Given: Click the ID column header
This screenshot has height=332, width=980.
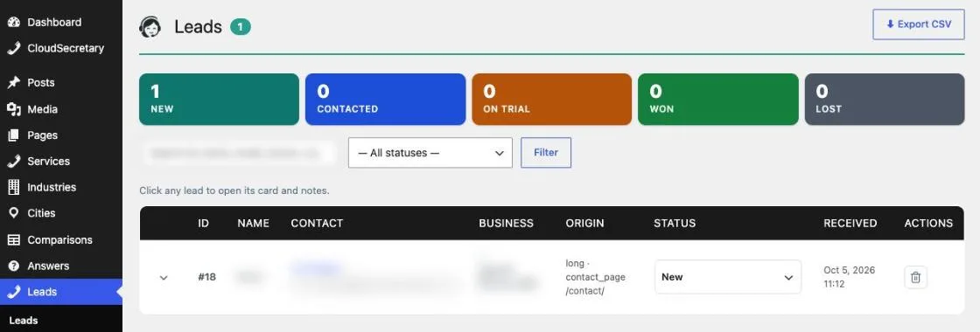Looking at the screenshot, I should 203,223.
